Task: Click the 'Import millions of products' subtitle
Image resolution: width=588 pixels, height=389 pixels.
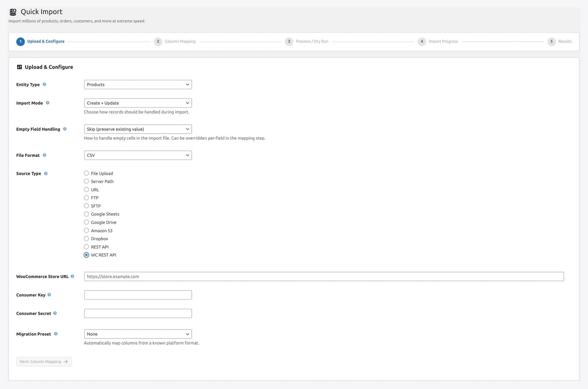Action: (x=77, y=21)
